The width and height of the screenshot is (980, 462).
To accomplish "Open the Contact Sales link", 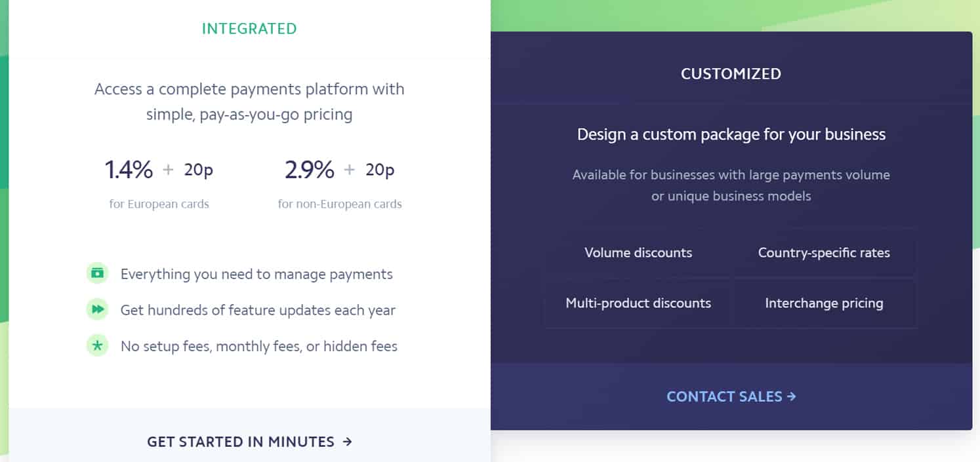I will 731,396.
